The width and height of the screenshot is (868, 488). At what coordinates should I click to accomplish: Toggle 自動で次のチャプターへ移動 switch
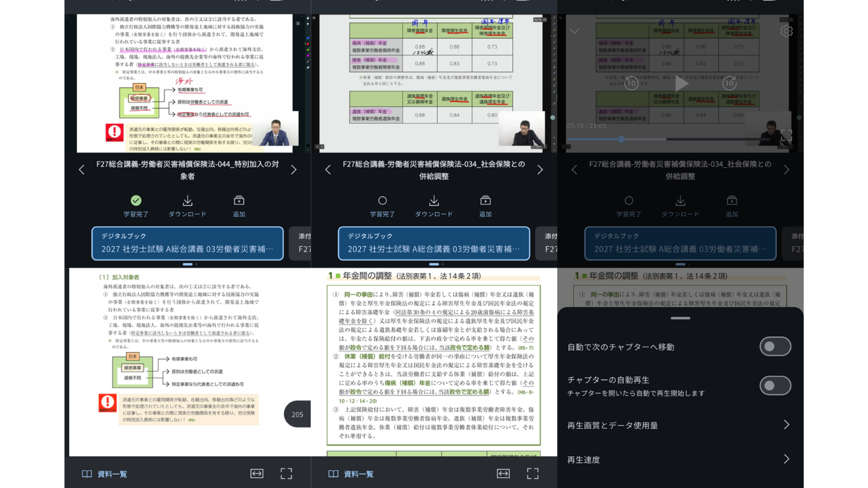click(775, 346)
